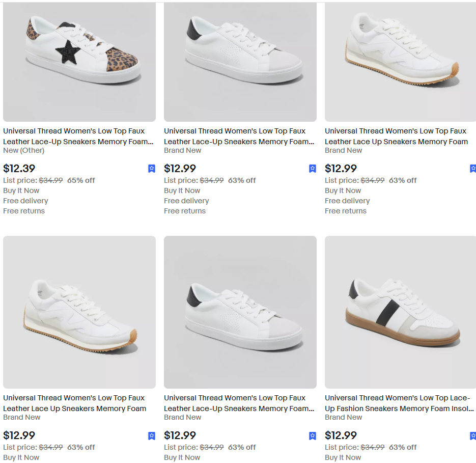
Task: Click blue badge icon on top-row gum-sole runner listing
Action: pyautogui.click(x=473, y=169)
